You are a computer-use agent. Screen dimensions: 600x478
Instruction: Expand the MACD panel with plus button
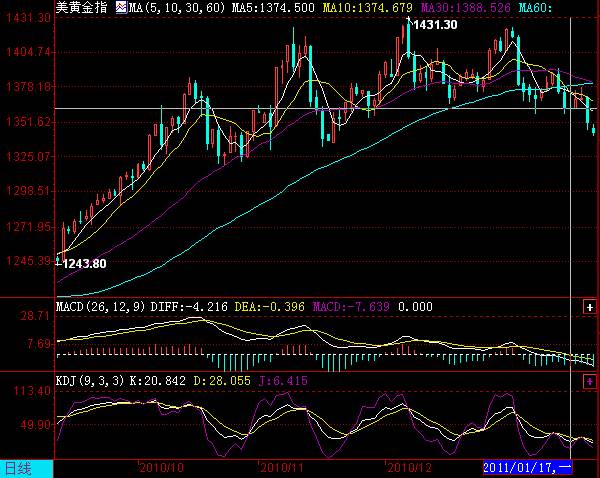coord(590,307)
